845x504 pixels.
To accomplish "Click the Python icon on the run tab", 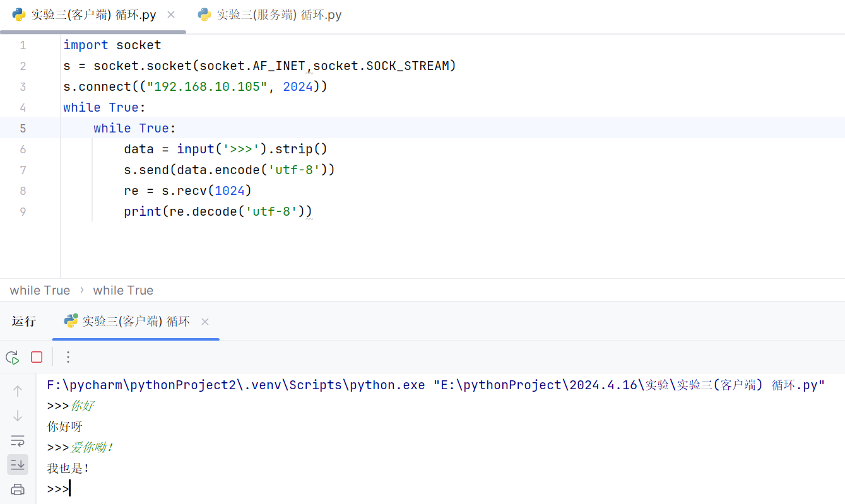I will [71, 321].
